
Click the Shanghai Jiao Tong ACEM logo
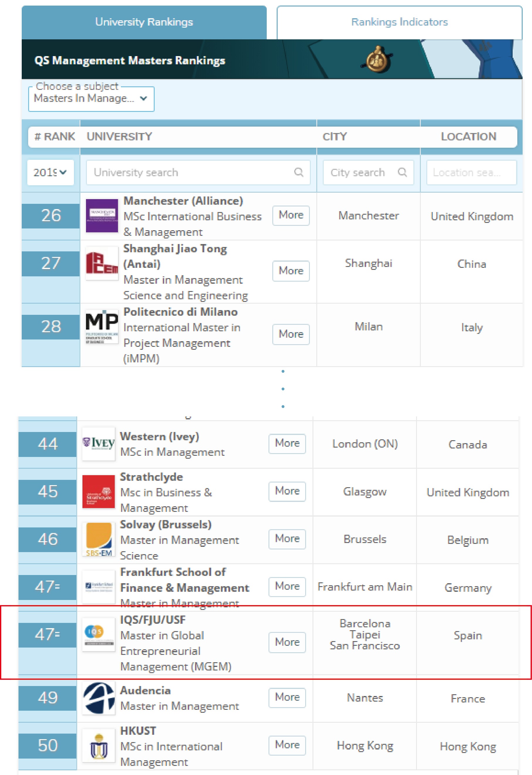click(102, 263)
